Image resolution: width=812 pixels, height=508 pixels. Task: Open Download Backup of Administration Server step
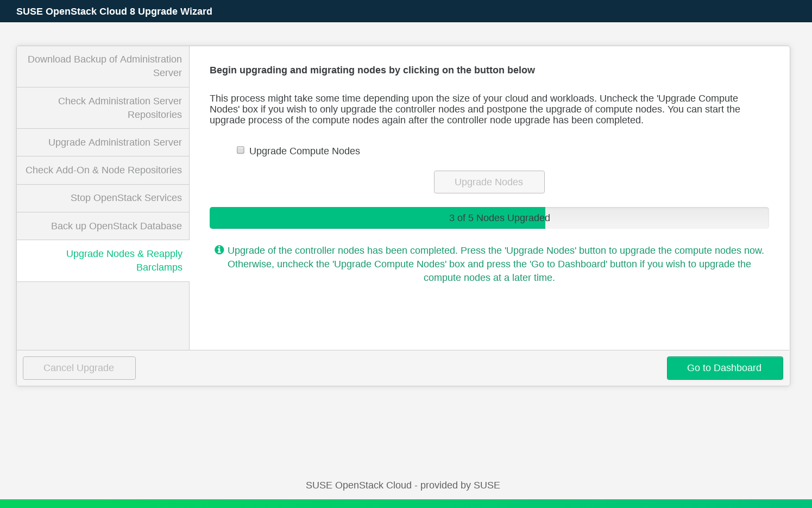pyautogui.click(x=104, y=66)
